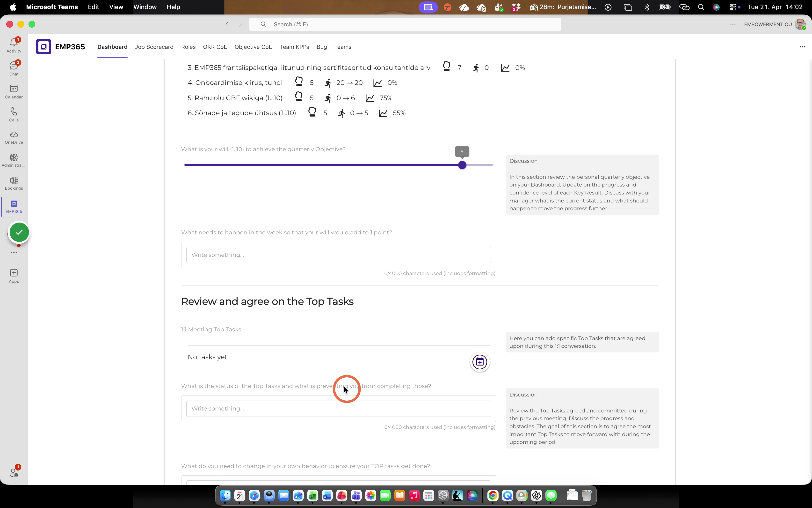This screenshot has height=508, width=812.
Task: Open Chat in the Teams sidebar
Action: point(14,68)
